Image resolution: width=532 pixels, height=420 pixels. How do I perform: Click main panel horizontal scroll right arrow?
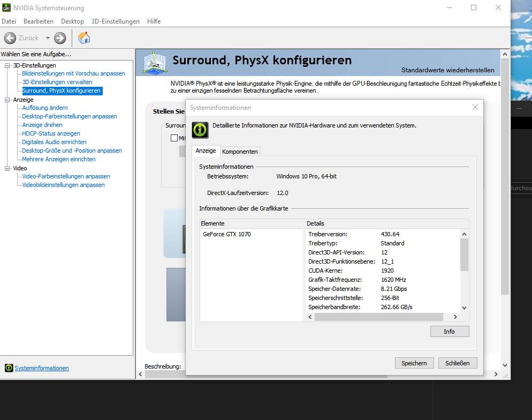[x=496, y=374]
